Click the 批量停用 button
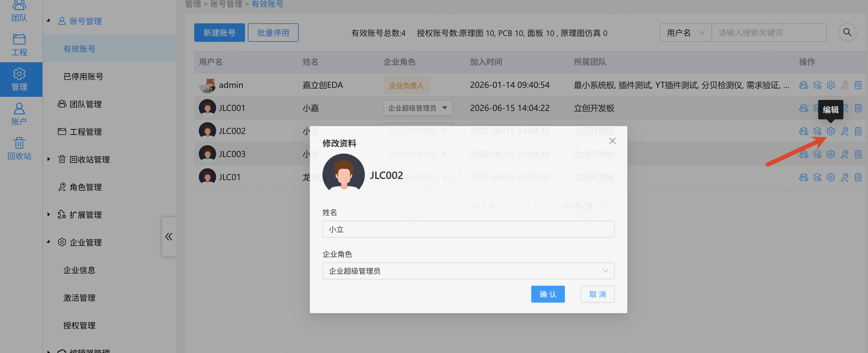 [x=273, y=33]
